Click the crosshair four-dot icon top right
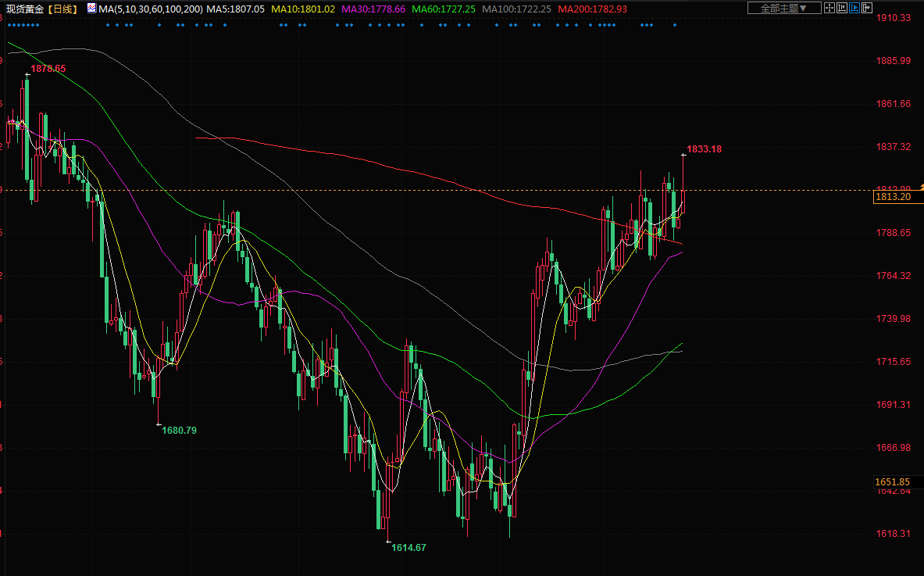This screenshot has width=924, height=576. pos(831,9)
